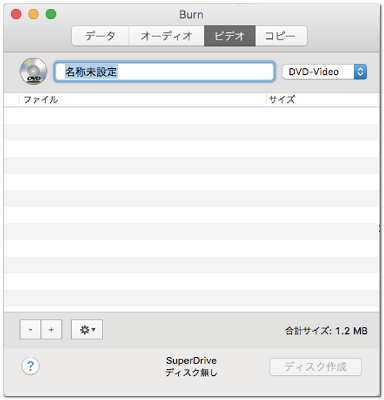The width and height of the screenshot is (384, 400).
Task: Click the 合計サイズ: 1.2 MB label
Action: click(326, 331)
